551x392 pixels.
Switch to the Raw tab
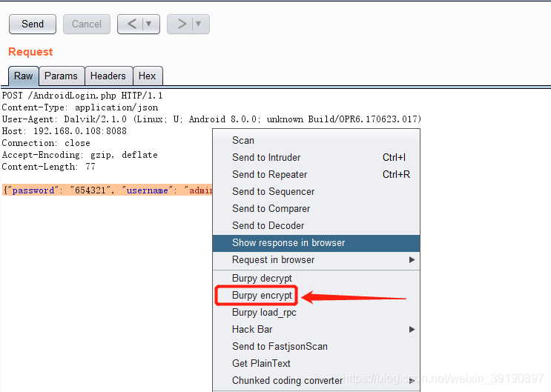(x=23, y=76)
